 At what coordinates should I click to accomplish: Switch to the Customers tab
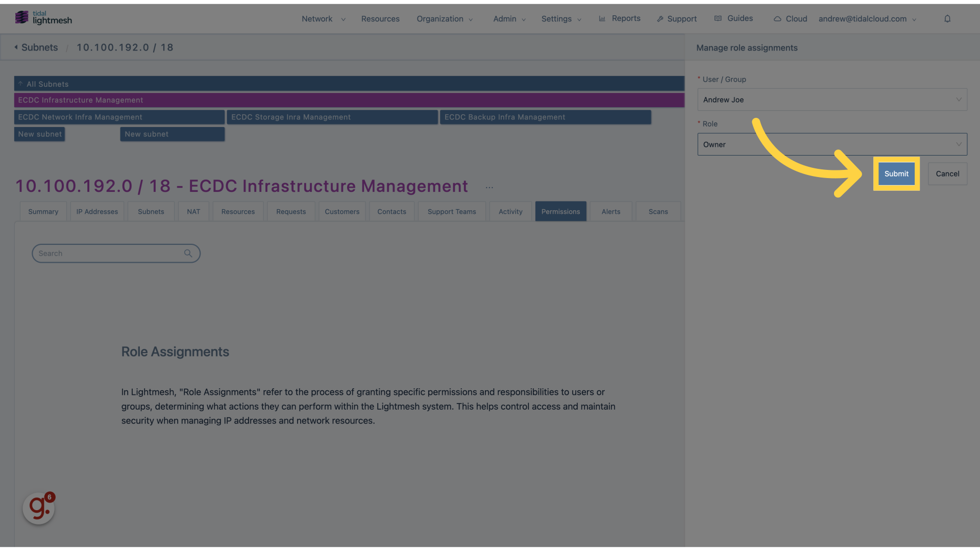click(342, 211)
